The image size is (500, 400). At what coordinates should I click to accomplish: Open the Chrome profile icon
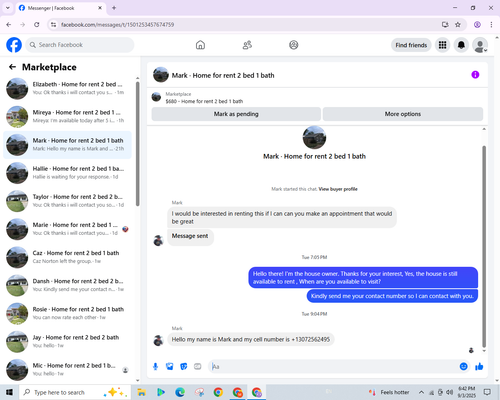tap(477, 25)
